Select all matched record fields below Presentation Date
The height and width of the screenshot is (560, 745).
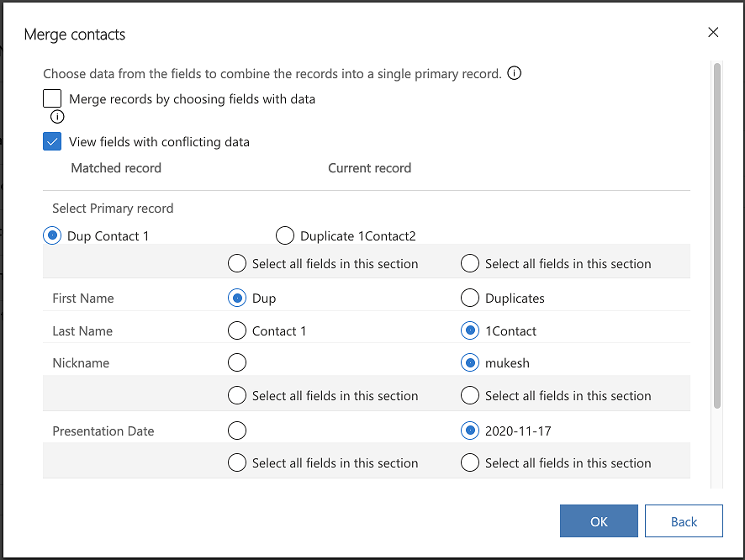(237, 463)
